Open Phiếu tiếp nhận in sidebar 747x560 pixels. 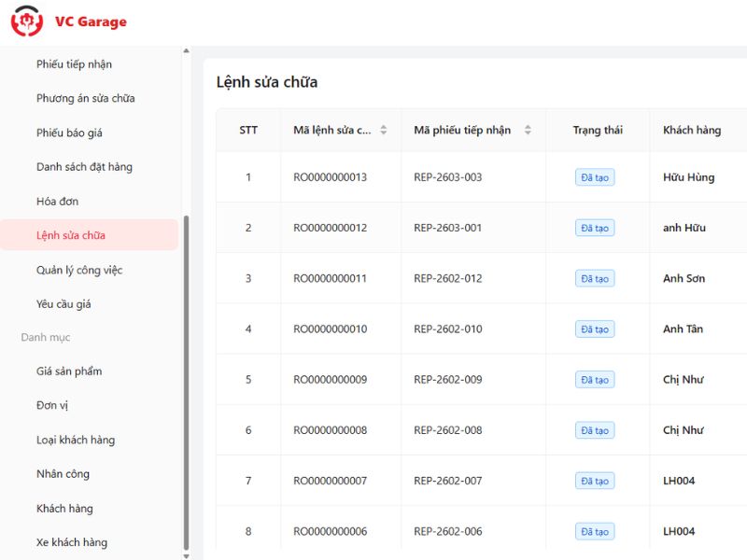(x=74, y=64)
